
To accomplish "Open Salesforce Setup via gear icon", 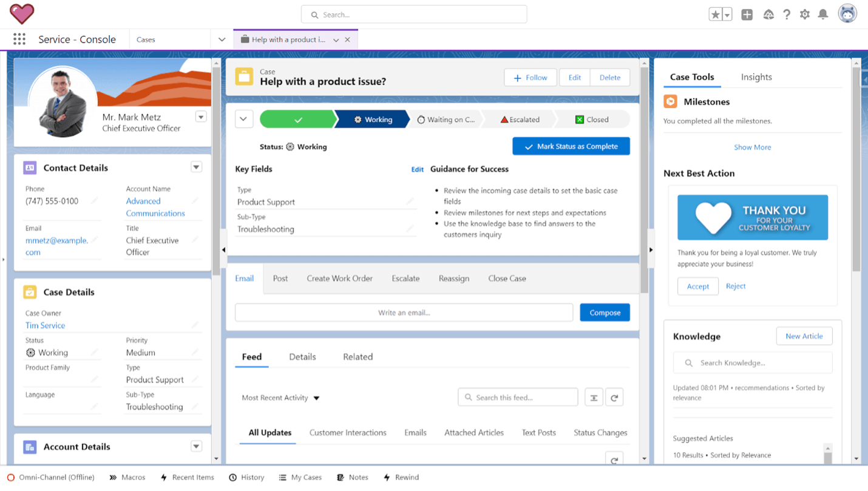I will (805, 14).
